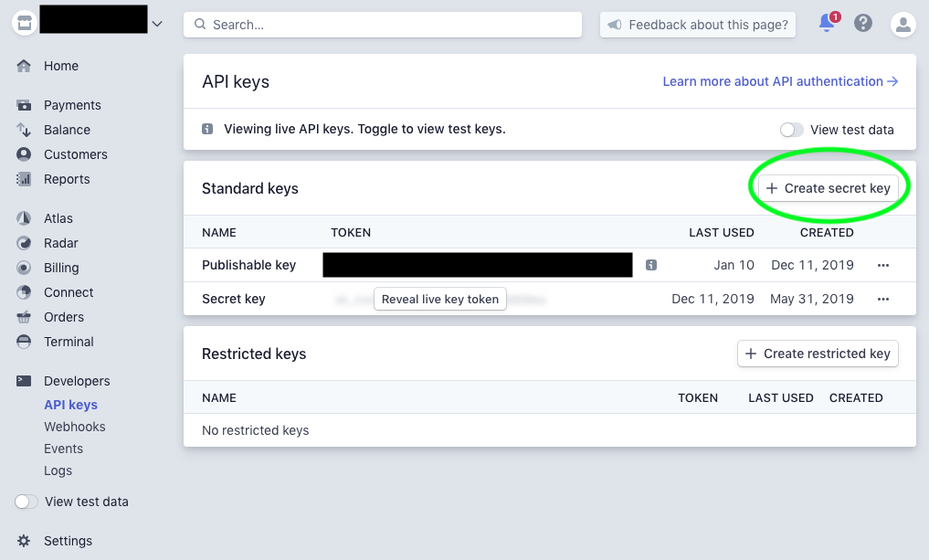The image size is (929, 560).
Task: Expand the account switcher dropdown
Action: pos(156,22)
